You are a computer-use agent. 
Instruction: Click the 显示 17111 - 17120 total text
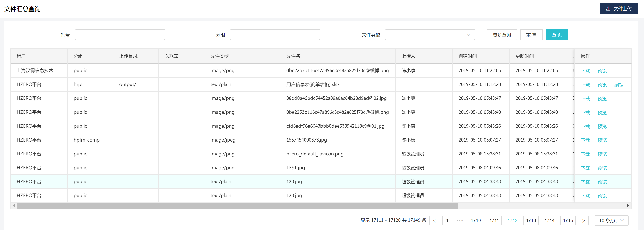point(393,220)
